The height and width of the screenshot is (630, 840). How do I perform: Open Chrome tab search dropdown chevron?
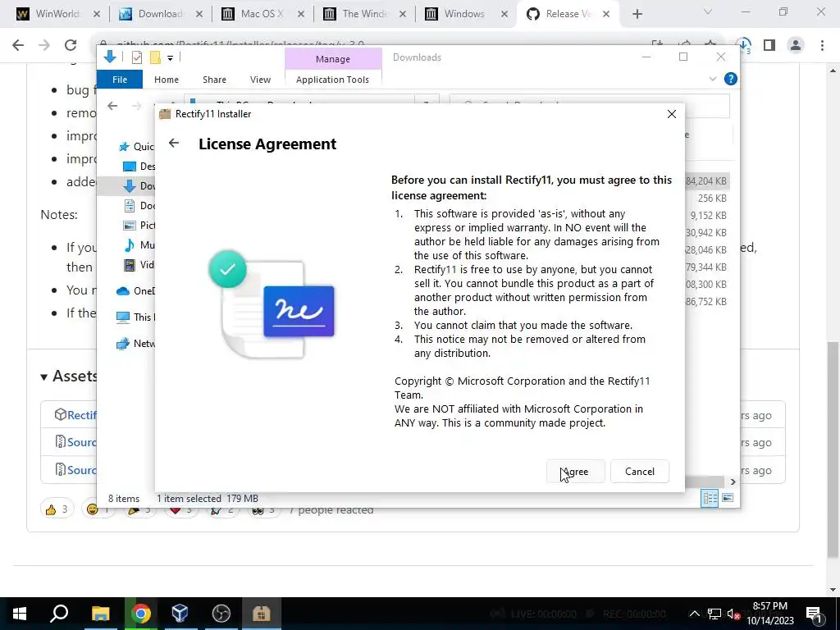point(708,11)
